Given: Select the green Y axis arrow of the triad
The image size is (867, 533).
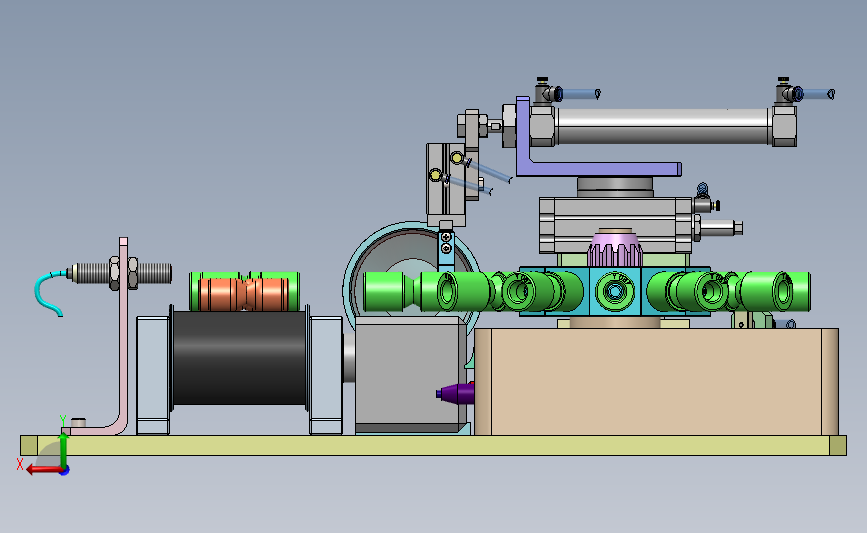Looking at the screenshot, I should 64,451.
